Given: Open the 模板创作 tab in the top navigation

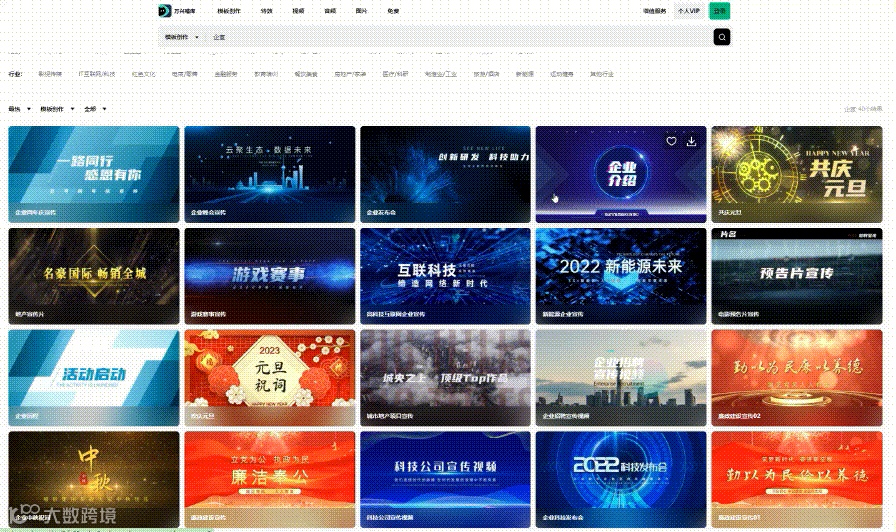Looking at the screenshot, I should pos(229,11).
